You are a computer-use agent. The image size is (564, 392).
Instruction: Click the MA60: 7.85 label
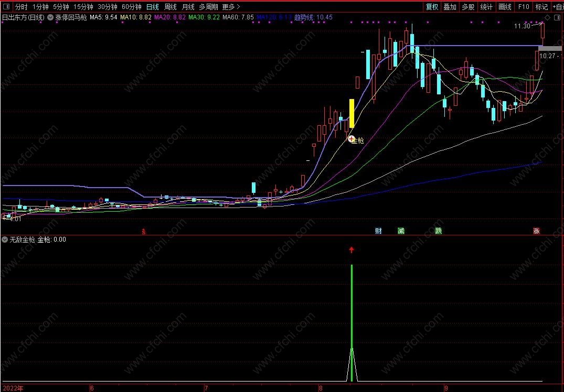coord(238,17)
